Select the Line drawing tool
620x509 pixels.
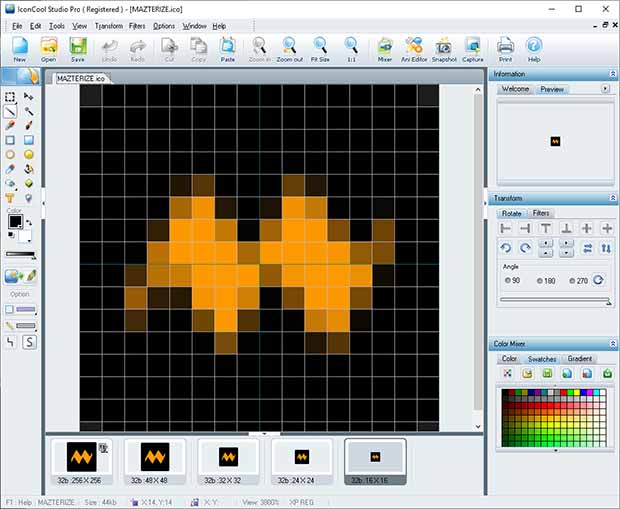pyautogui.click(x=10, y=112)
